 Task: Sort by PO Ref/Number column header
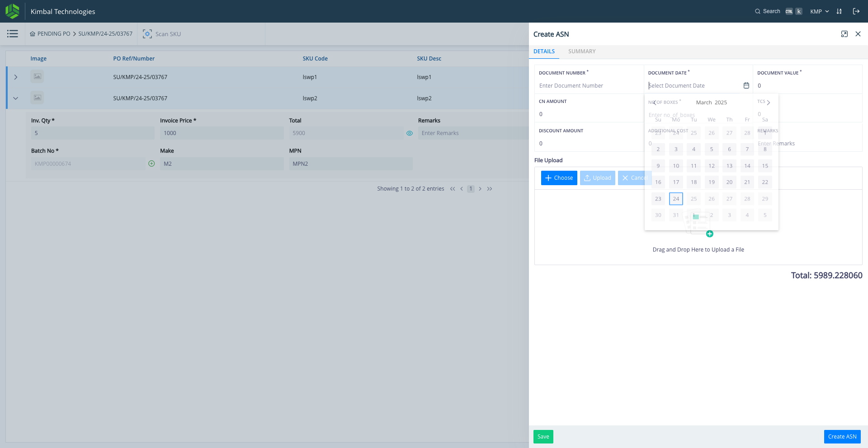coord(134,59)
